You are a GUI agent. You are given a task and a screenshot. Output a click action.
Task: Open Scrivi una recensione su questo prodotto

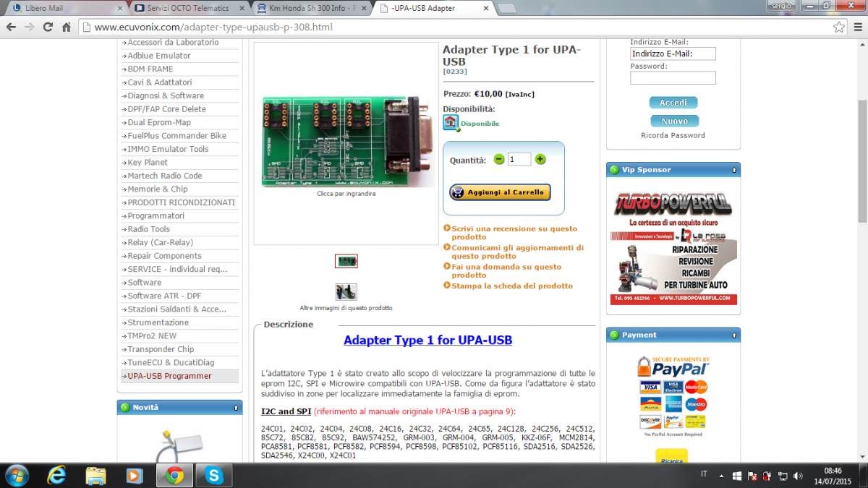coord(514,233)
